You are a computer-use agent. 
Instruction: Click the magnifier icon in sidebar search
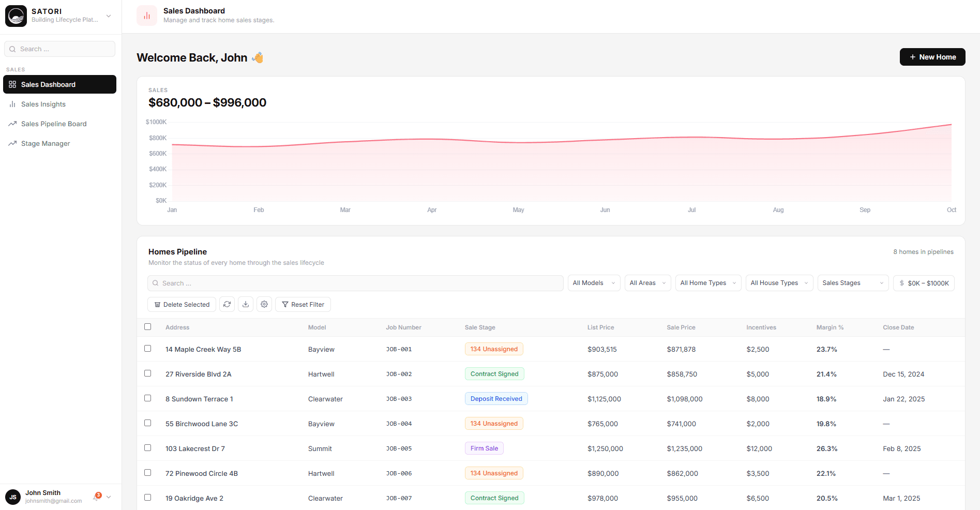point(12,49)
